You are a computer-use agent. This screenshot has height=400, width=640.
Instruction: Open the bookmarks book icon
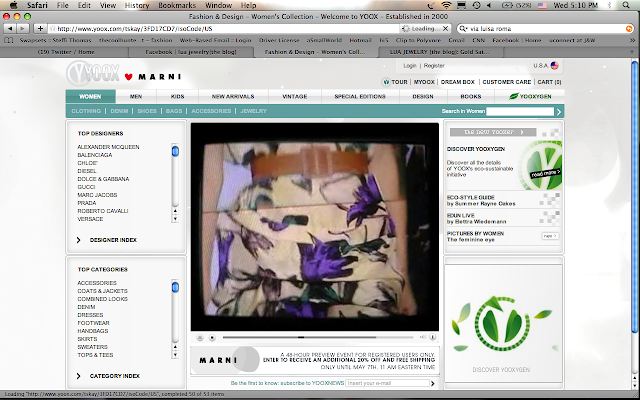[9, 40]
